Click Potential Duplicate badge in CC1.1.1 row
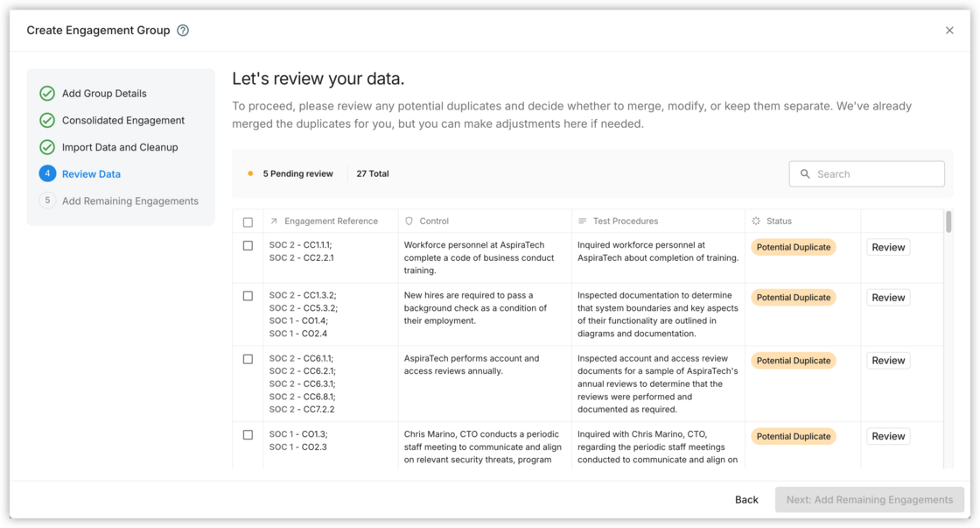 (793, 247)
